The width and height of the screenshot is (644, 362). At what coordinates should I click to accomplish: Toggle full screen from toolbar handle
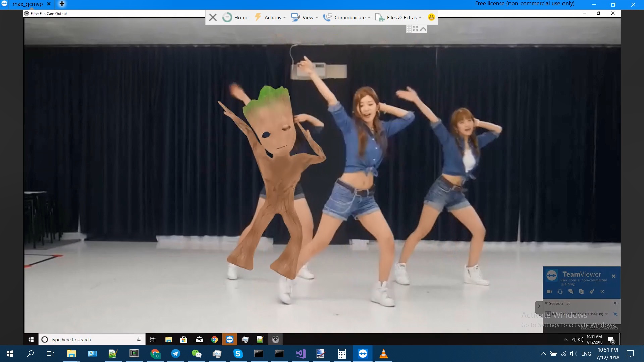tap(416, 29)
